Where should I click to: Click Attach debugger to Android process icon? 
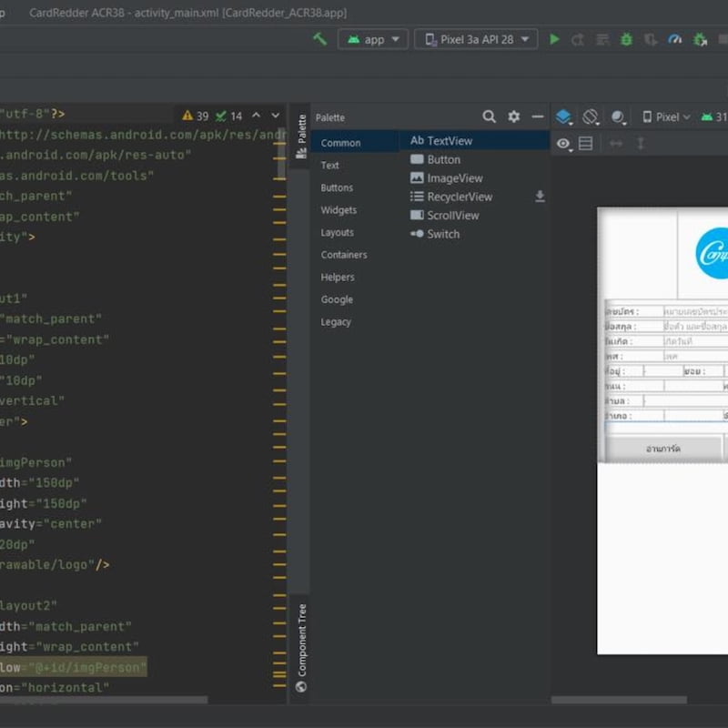[x=699, y=39]
